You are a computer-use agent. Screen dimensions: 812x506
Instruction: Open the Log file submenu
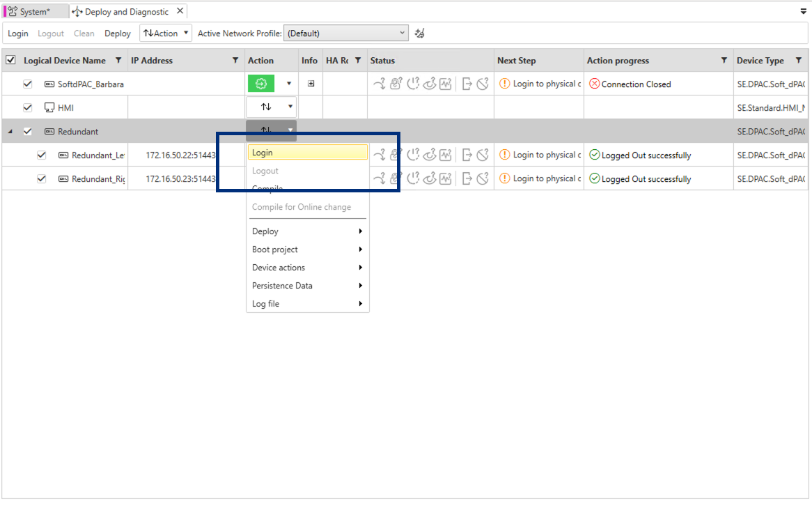(x=308, y=304)
